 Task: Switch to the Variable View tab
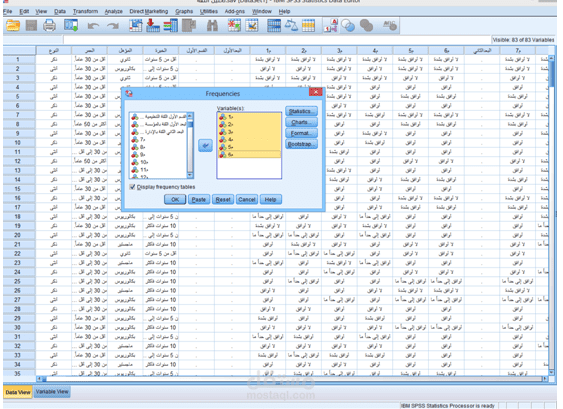click(52, 392)
